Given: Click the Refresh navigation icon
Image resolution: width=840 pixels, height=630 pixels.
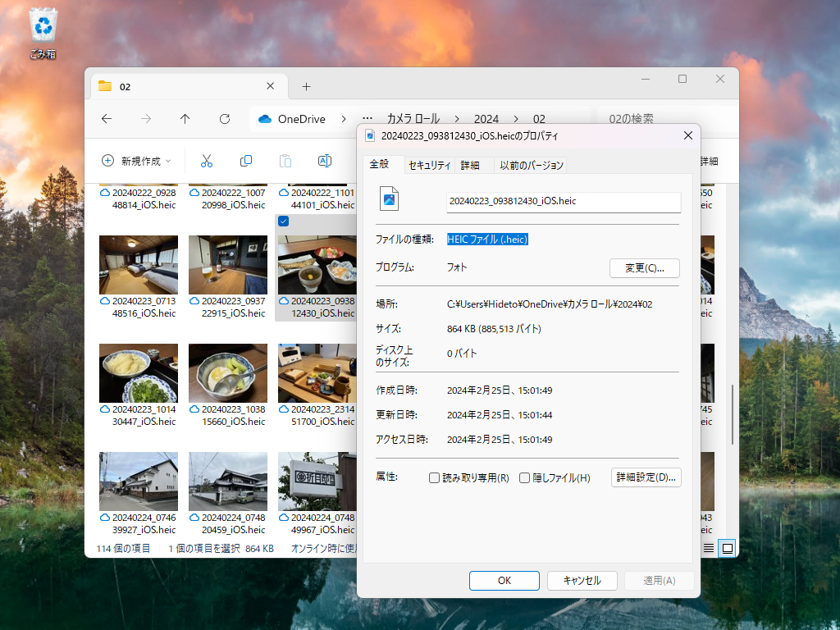Looking at the screenshot, I should (x=224, y=119).
